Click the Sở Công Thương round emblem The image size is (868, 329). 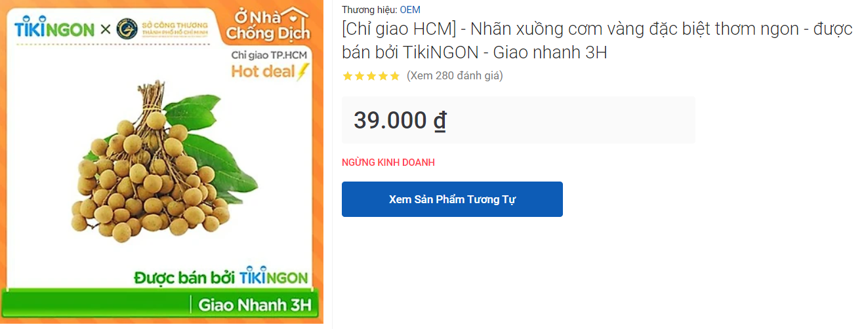(x=127, y=29)
